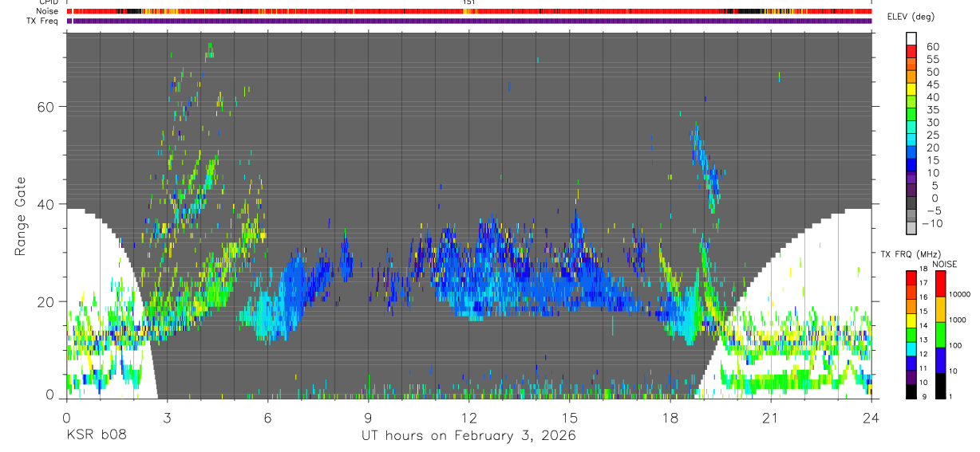Click the 'TX FRQ (MHz)' legend title

pyautogui.click(x=911, y=254)
